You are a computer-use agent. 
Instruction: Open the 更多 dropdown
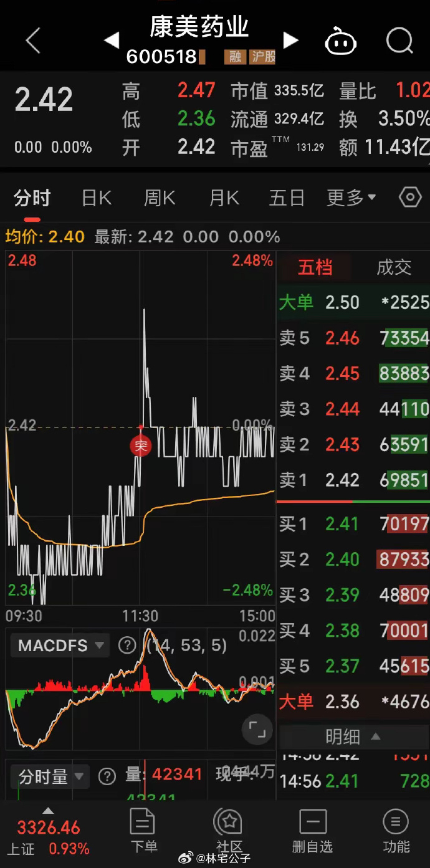pos(351,198)
